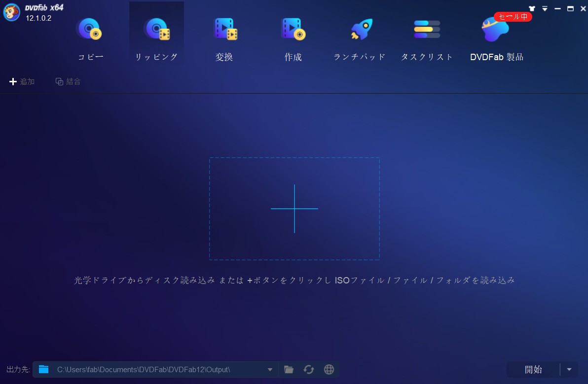Close the DVDFab window
Viewport: 588px width, 384px height.
583,8
